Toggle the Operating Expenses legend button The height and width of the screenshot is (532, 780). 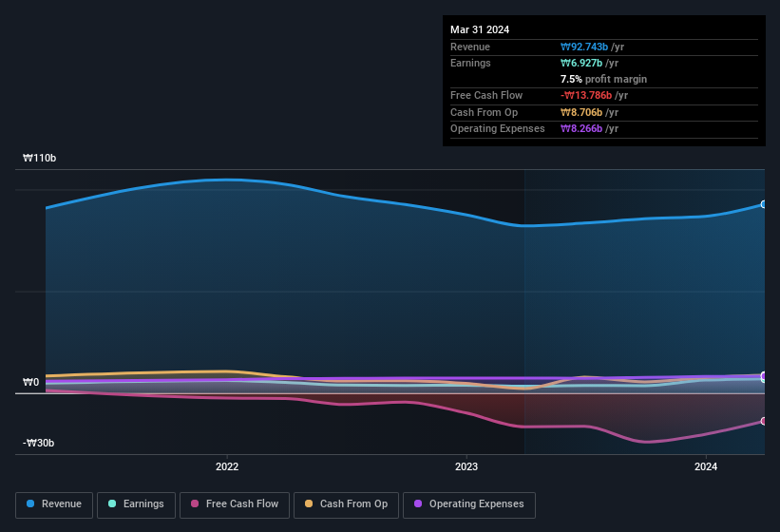pyautogui.click(x=468, y=504)
